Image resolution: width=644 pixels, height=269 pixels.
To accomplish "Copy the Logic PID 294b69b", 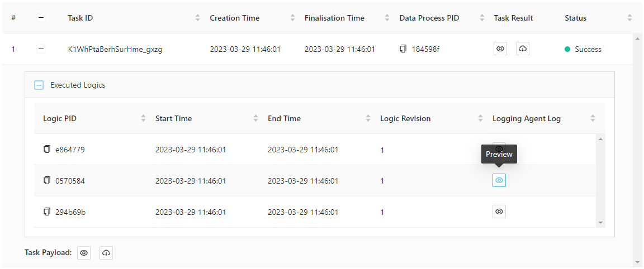I will coord(47,212).
